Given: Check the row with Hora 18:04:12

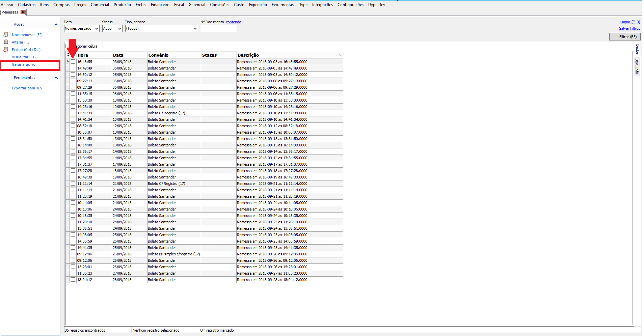Looking at the screenshot, I should (73, 280).
